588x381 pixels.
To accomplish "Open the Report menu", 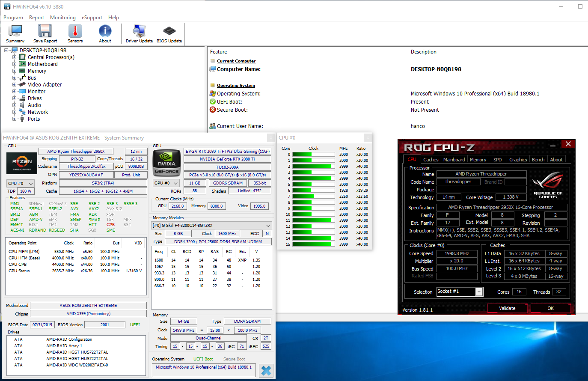I will (x=36, y=18).
